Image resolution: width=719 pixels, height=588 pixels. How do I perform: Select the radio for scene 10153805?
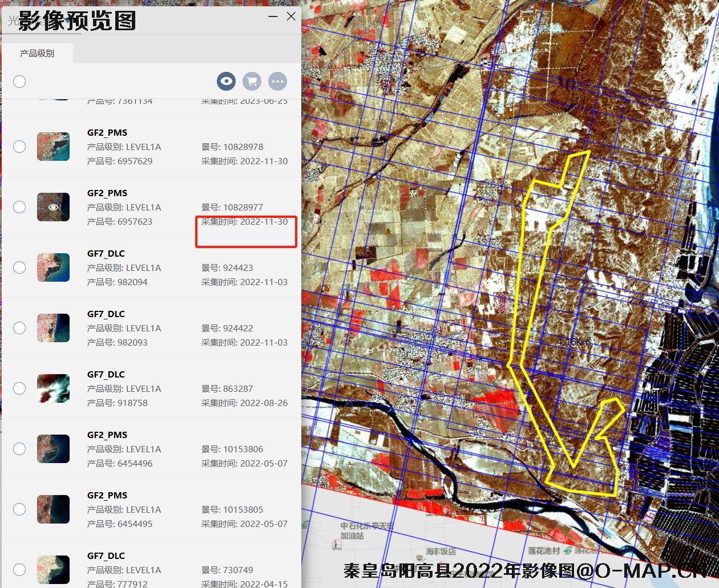tap(19, 509)
